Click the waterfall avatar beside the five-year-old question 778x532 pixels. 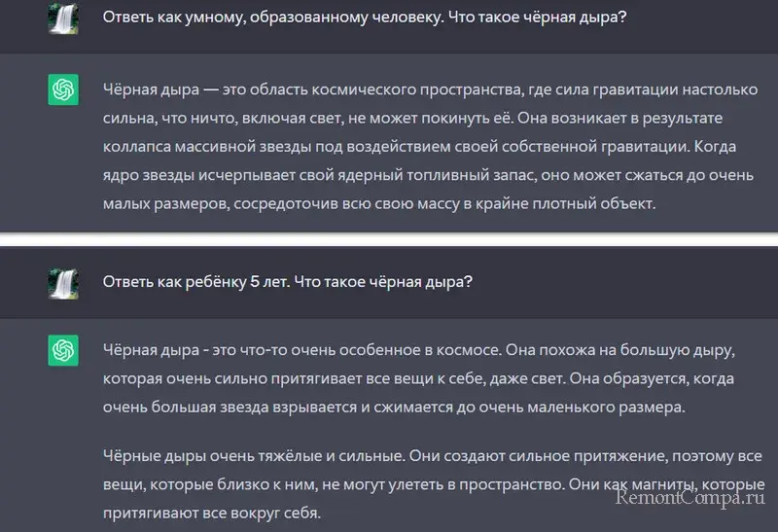point(63,283)
